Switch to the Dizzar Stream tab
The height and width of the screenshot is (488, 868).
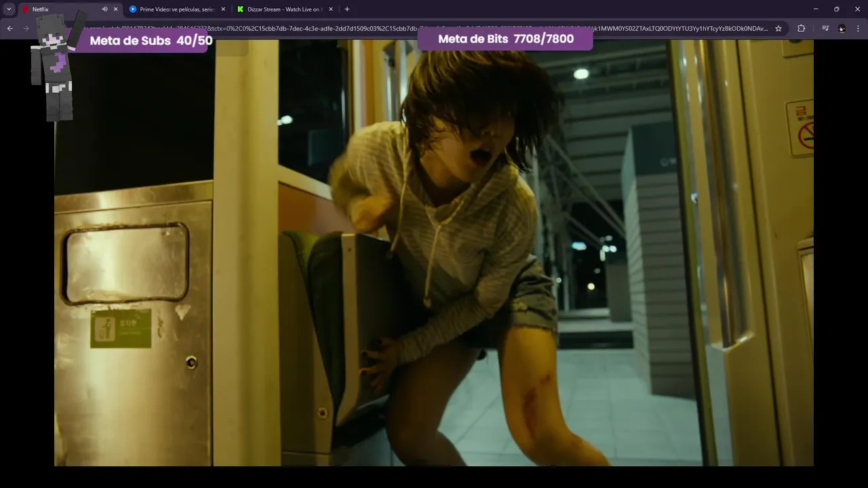pos(285,9)
